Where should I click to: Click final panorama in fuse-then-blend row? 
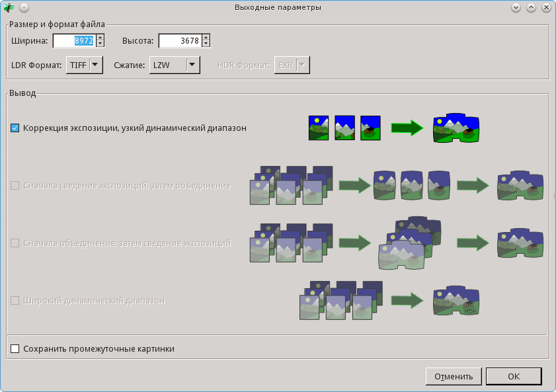(520, 185)
